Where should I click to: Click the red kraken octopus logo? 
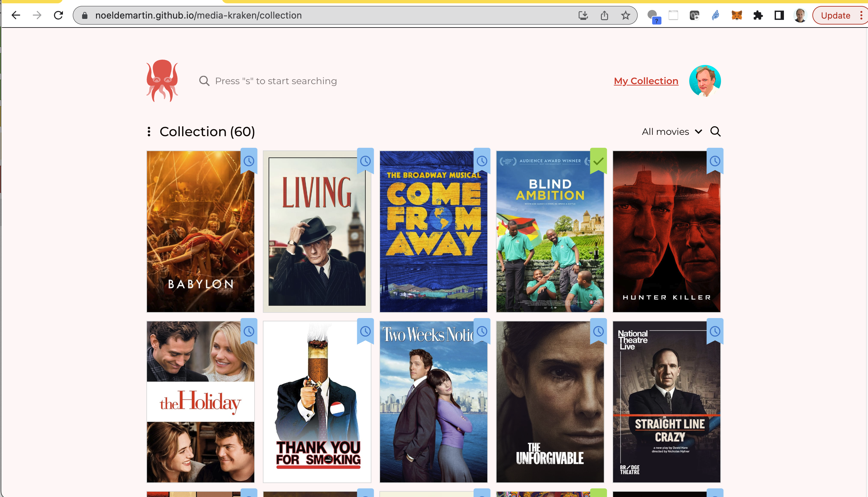pos(162,81)
